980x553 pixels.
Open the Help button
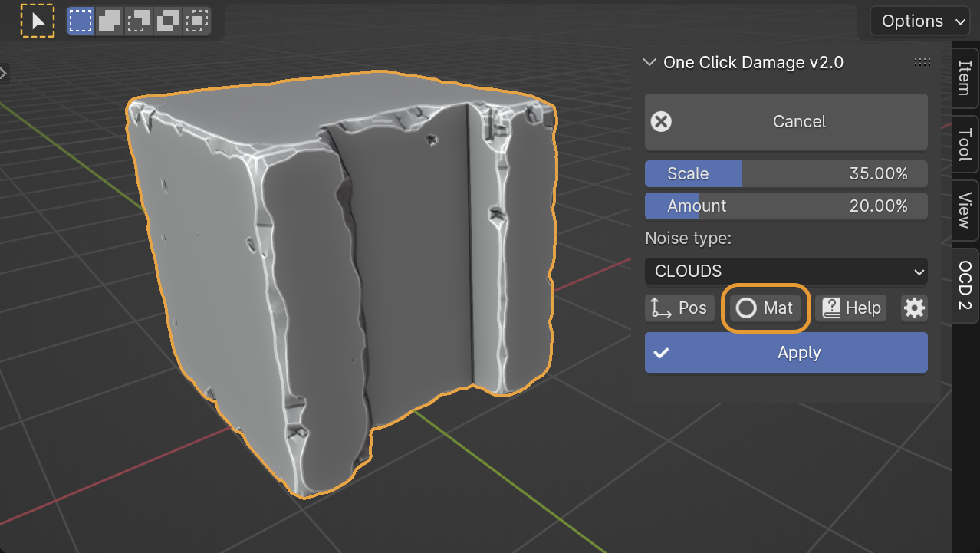pyautogui.click(x=851, y=308)
